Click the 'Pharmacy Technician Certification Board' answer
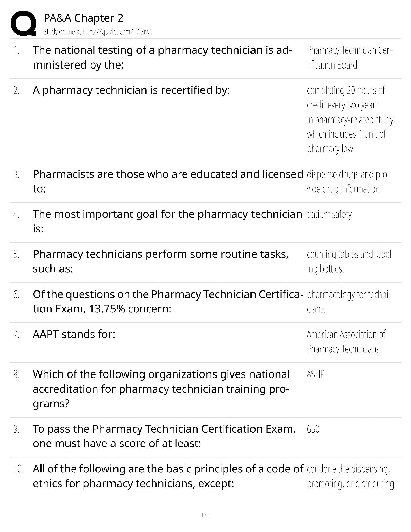411x532 pixels. click(349, 57)
